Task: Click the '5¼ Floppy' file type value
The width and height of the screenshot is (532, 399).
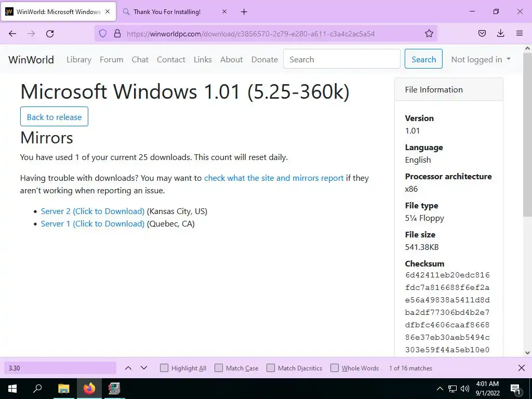Action: pyautogui.click(x=424, y=218)
